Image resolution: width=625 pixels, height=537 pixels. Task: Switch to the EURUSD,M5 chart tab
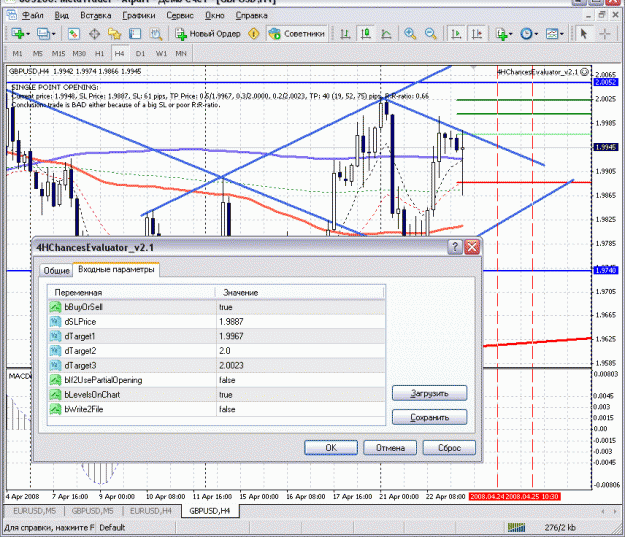34,511
